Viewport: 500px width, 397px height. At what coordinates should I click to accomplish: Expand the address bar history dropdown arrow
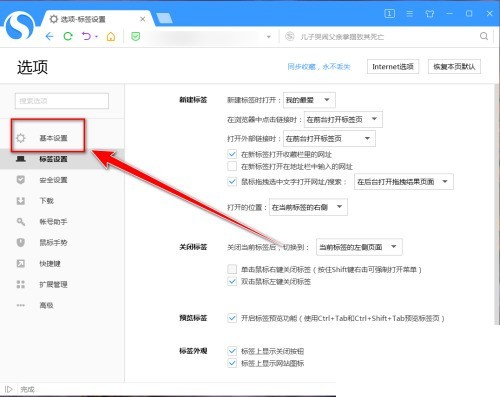click(269, 37)
